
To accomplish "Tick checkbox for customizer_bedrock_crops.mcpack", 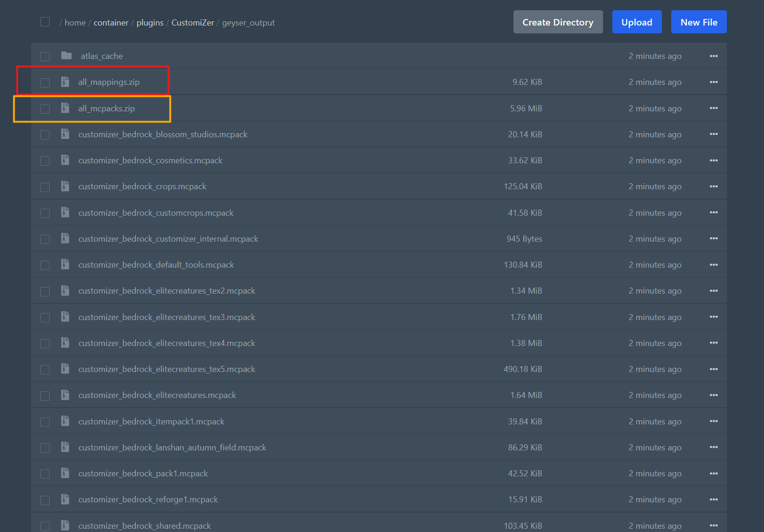I will [x=45, y=187].
